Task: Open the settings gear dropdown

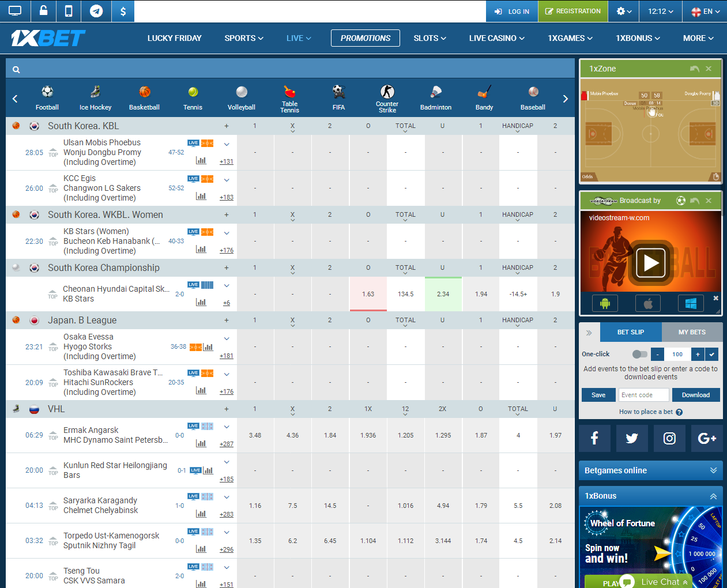Action: (624, 11)
